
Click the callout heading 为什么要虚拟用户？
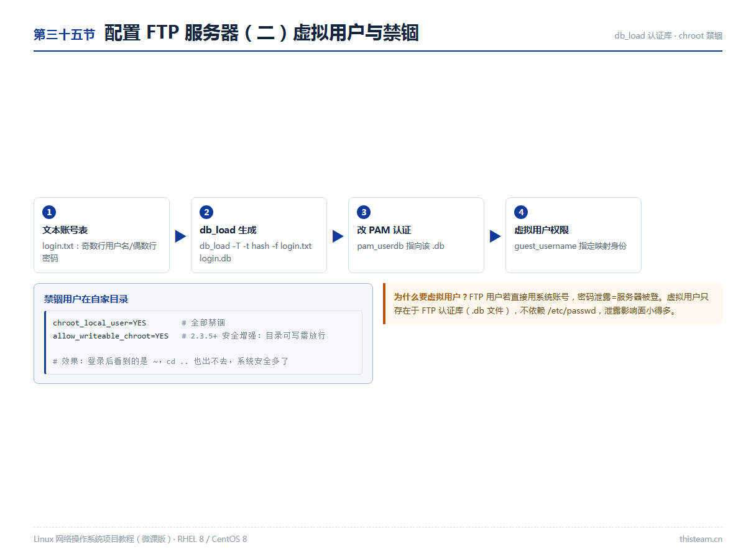[x=431, y=297]
